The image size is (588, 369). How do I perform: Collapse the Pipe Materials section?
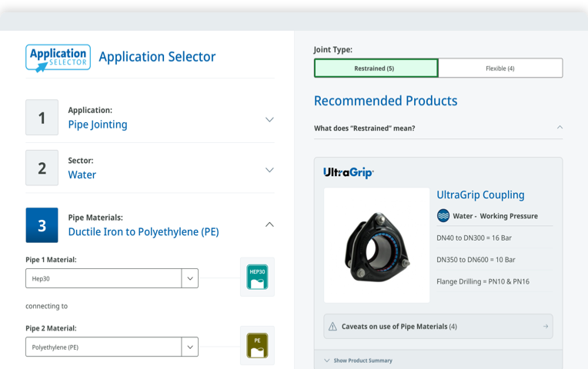[269, 224]
